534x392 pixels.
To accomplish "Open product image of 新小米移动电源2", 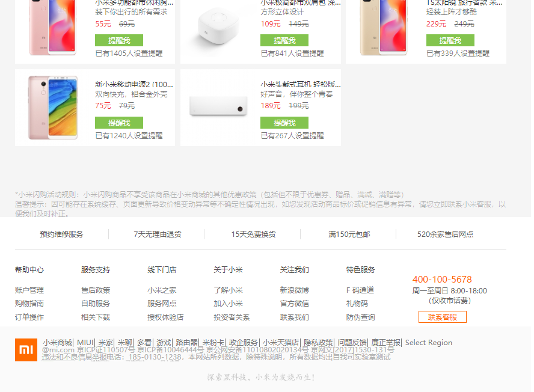I will click(53, 108).
